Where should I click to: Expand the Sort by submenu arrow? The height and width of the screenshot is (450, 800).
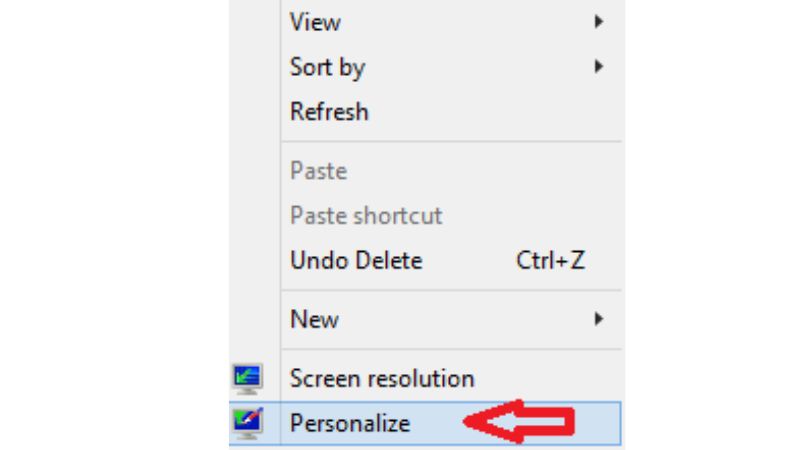tap(598, 66)
